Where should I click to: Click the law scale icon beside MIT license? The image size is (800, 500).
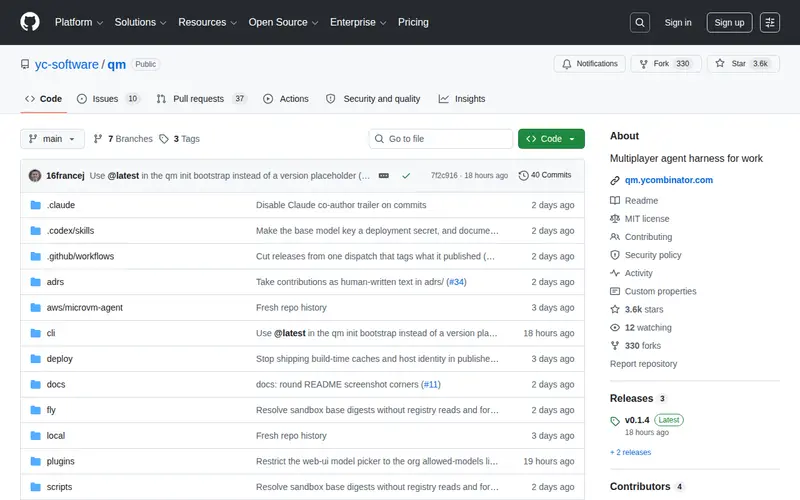click(x=615, y=218)
